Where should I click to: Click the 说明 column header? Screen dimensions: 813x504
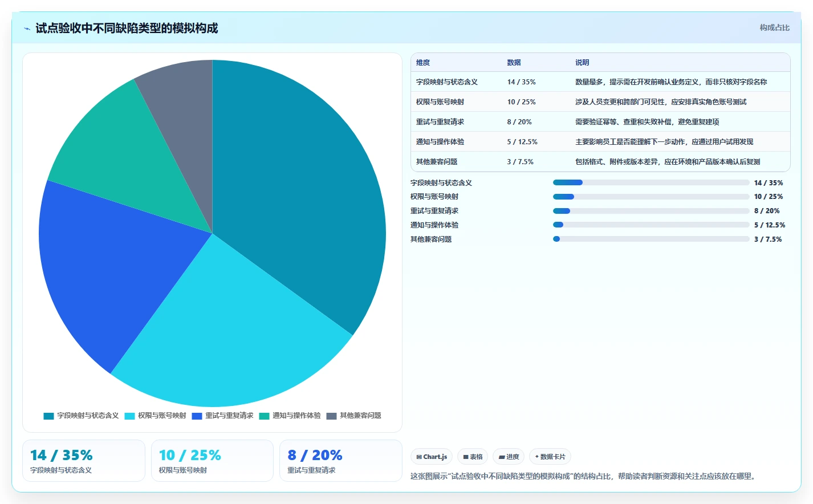(582, 63)
